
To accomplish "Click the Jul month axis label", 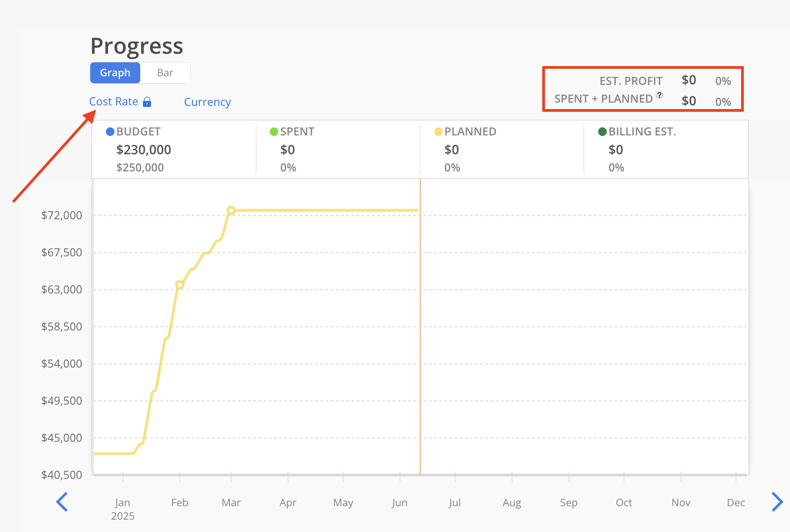I will [x=455, y=502].
